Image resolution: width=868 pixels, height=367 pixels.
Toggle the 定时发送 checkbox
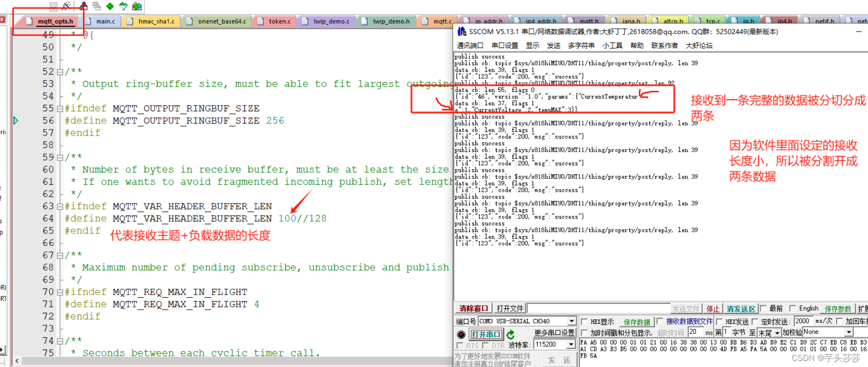coord(755,321)
